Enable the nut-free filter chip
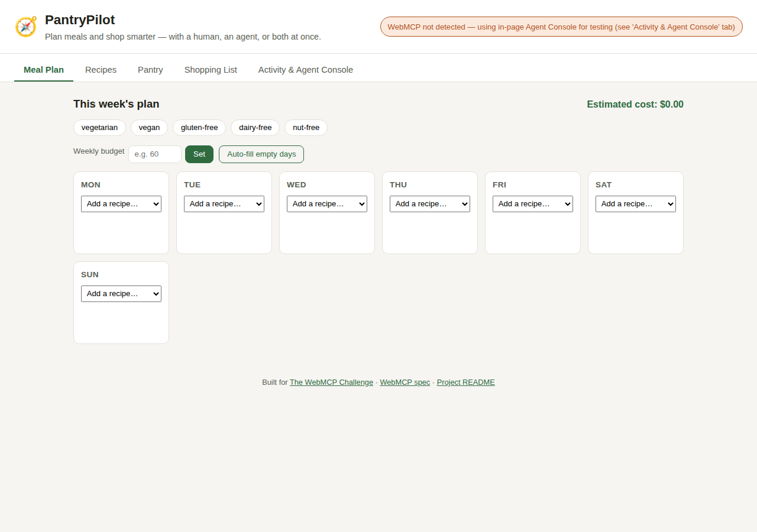 [x=306, y=128]
